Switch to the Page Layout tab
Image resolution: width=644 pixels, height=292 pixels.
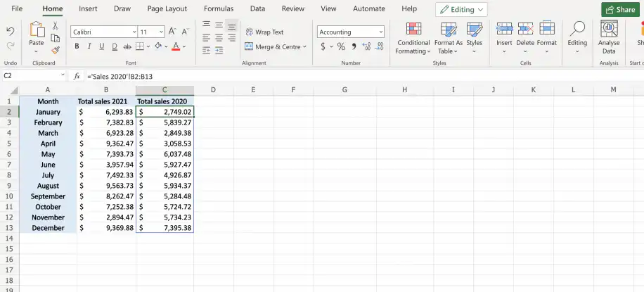167,8
